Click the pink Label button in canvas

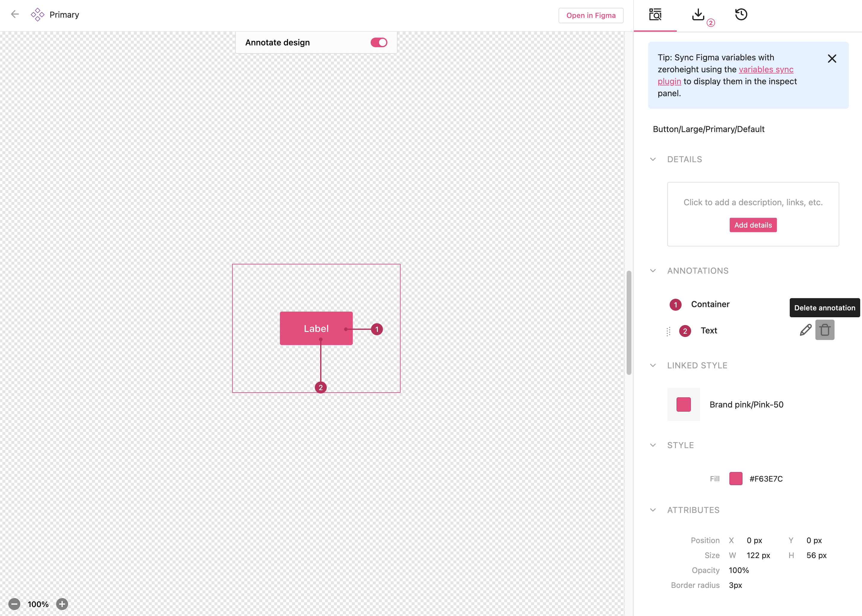click(x=316, y=329)
